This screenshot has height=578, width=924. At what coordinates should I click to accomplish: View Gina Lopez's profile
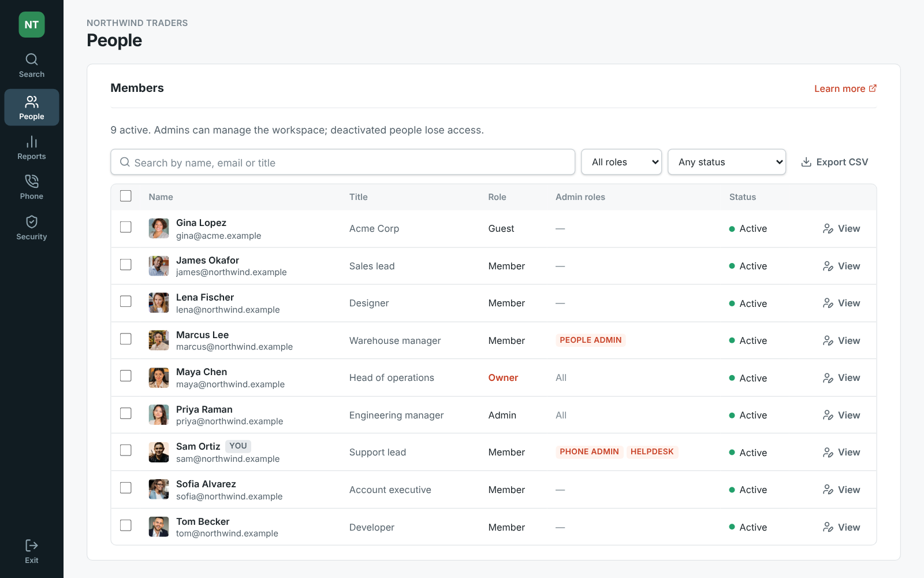841,229
